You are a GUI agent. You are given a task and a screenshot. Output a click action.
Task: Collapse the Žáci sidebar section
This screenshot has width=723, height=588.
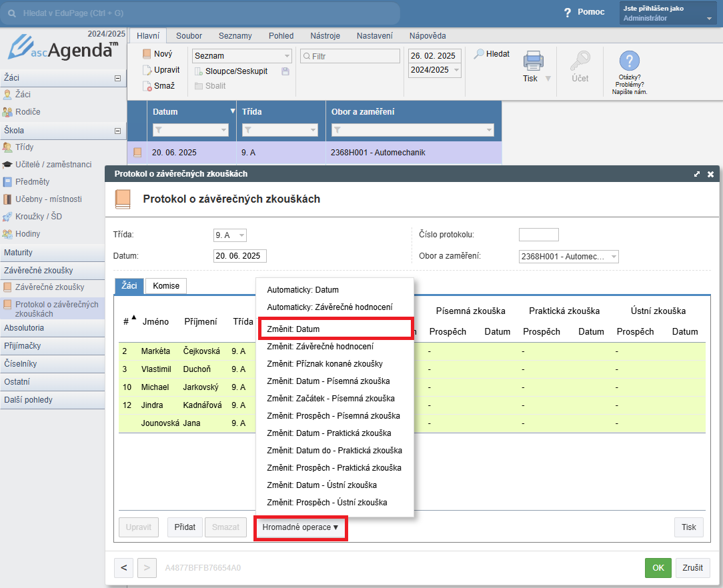(117, 78)
